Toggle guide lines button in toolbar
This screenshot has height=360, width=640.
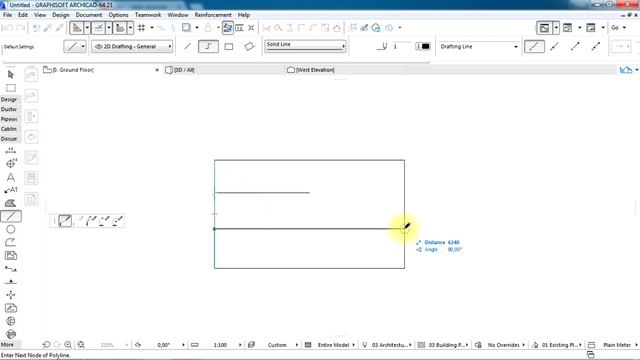[x=77, y=28]
